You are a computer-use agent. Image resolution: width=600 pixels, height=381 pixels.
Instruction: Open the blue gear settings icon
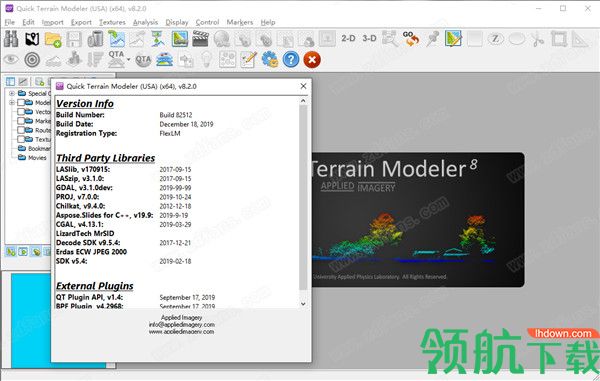point(270,60)
